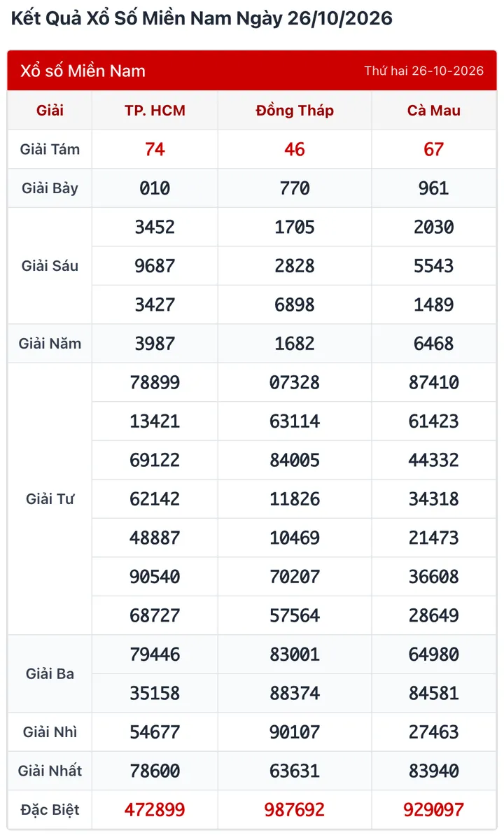Click the TP. HCM special prize 472899
Image resolution: width=504 pixels, height=840 pixels.
155,810
